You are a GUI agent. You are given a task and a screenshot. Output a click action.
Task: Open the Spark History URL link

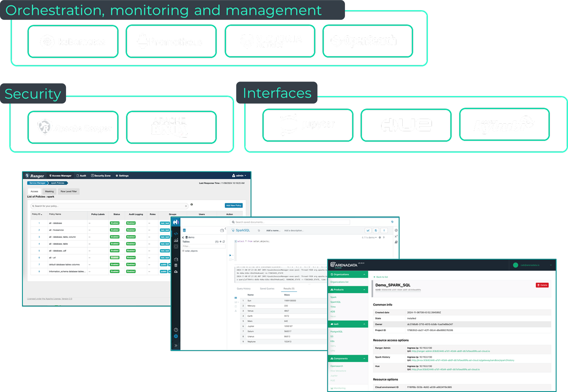[x=463, y=360]
